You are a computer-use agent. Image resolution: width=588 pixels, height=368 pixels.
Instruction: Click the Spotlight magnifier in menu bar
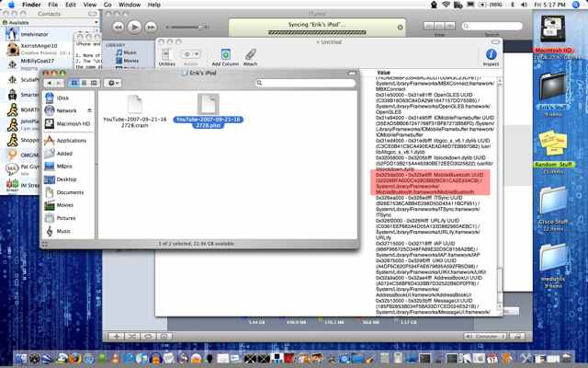point(576,5)
